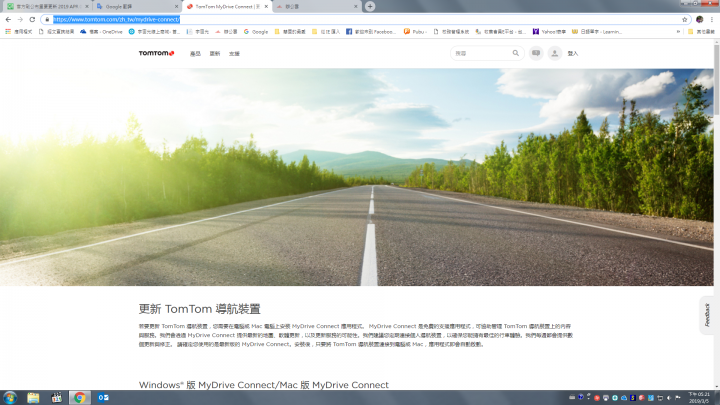Open Outlook from the taskbar

coord(103,398)
